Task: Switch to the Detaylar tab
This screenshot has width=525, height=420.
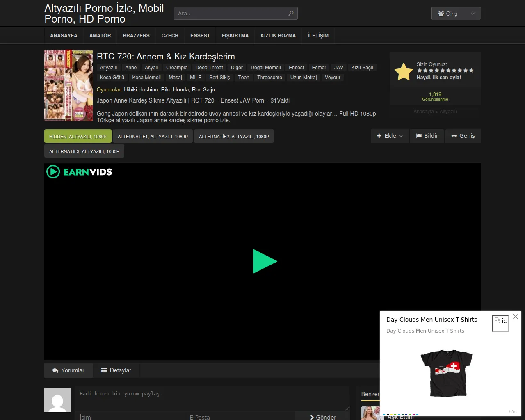Action: pyautogui.click(x=116, y=370)
